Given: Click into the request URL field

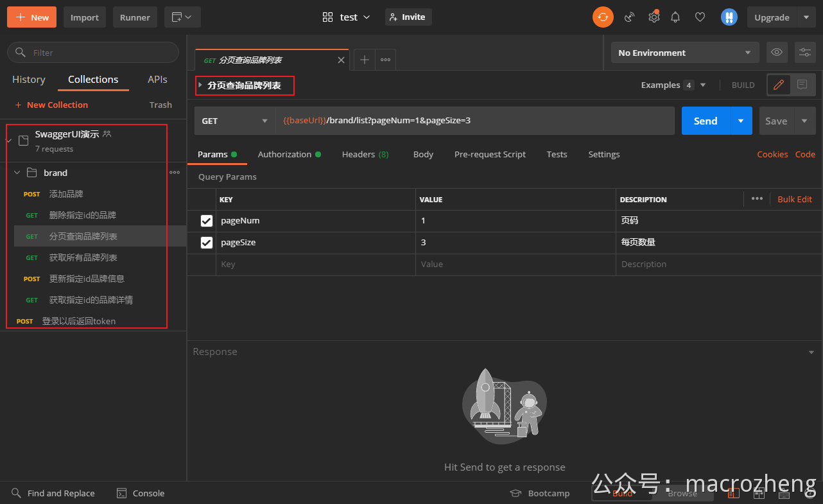Looking at the screenshot, I should 475,121.
